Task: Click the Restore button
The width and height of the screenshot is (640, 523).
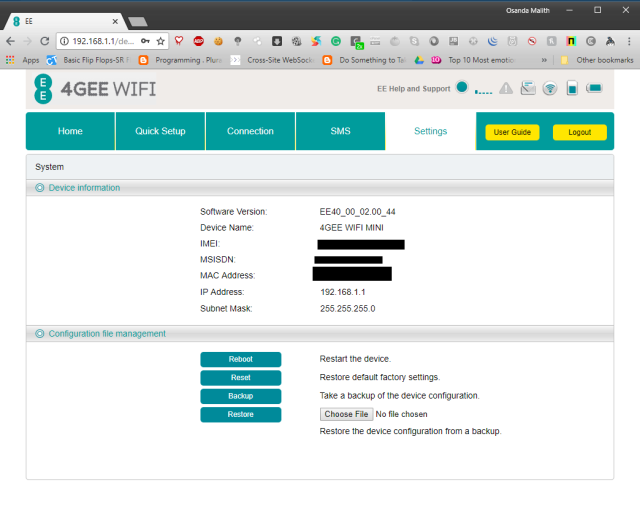Action: [241, 414]
